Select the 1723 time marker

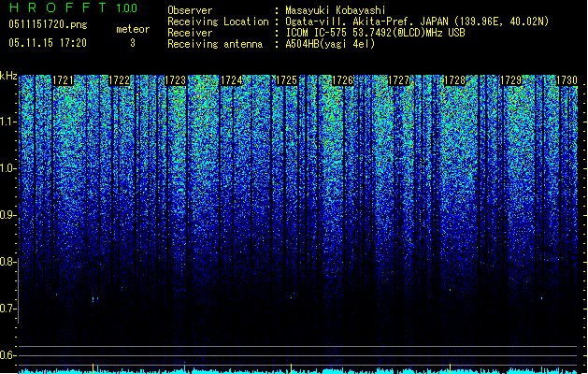coord(175,80)
